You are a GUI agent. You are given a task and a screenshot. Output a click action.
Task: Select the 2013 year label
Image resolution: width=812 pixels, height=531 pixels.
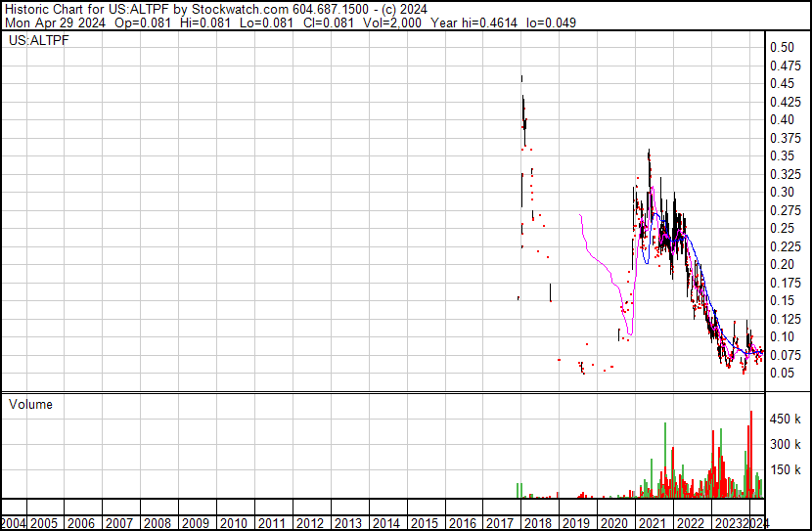pyautogui.click(x=348, y=523)
